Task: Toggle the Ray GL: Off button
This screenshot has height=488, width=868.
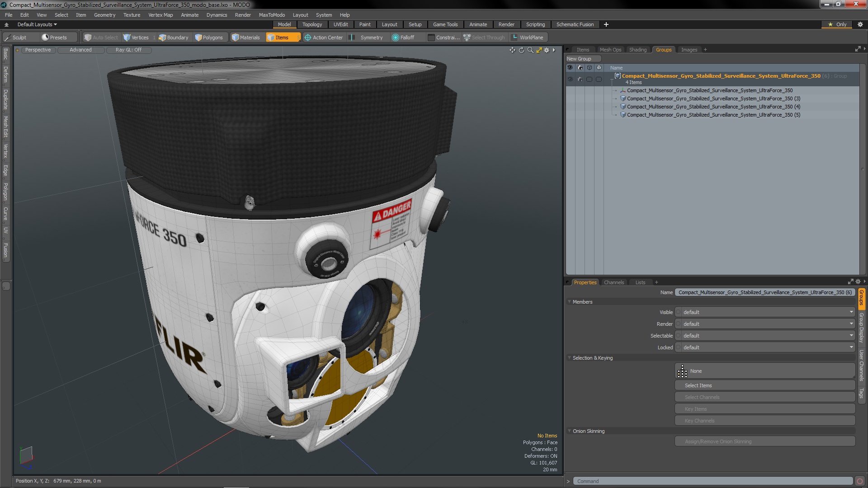Action: pyautogui.click(x=128, y=50)
